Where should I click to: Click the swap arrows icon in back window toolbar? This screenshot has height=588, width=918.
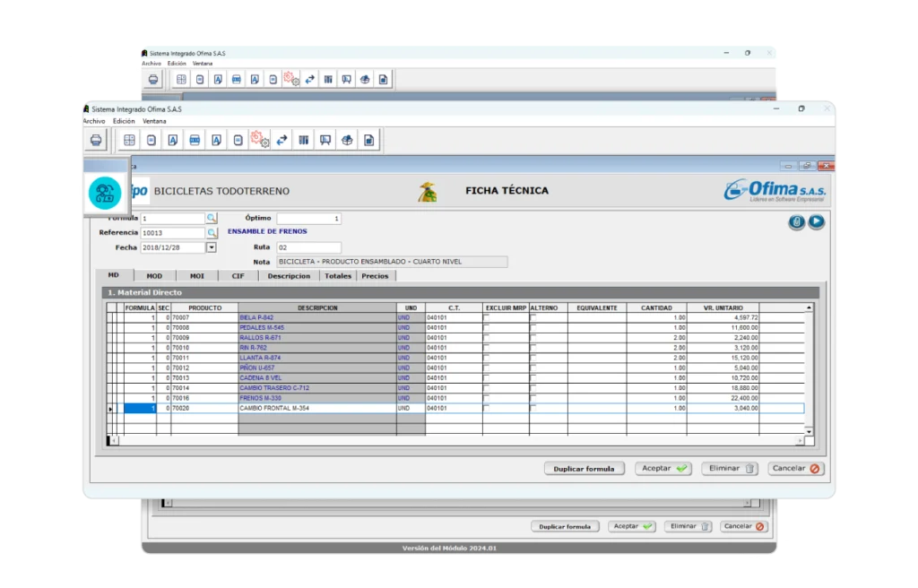pyautogui.click(x=309, y=79)
